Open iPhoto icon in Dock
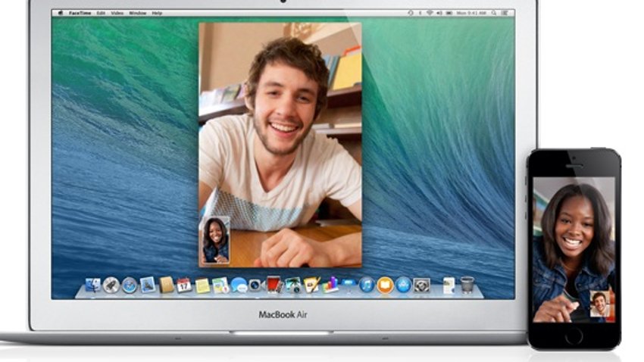644x362 pixels. click(293, 285)
